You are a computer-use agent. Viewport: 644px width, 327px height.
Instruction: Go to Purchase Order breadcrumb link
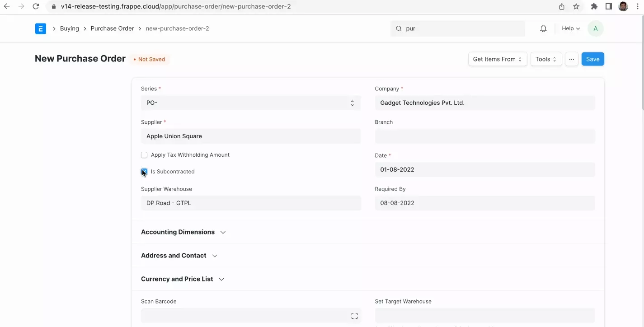pos(112,28)
